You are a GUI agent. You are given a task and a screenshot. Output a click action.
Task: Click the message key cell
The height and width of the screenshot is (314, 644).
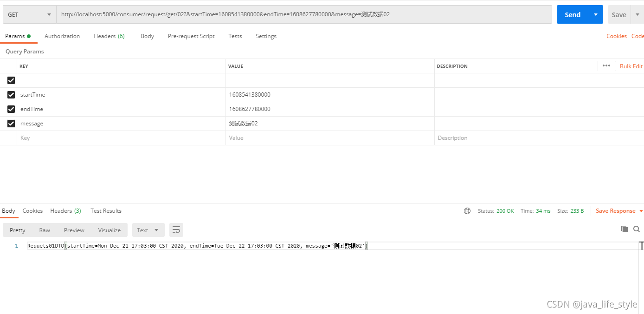pos(121,124)
